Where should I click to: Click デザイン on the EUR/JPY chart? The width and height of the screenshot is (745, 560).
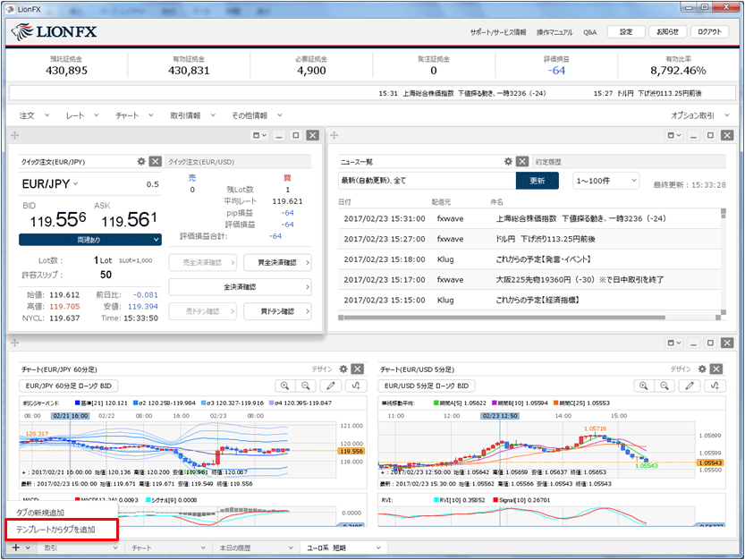pyautogui.click(x=322, y=369)
